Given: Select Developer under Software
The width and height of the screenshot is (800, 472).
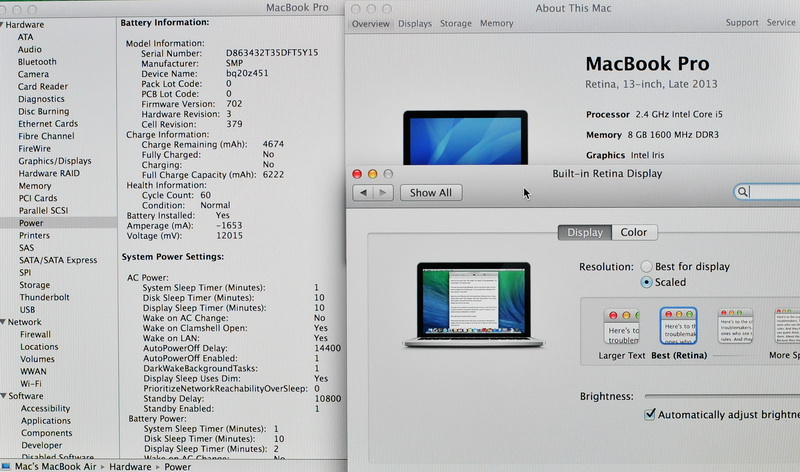Looking at the screenshot, I should tap(41, 445).
